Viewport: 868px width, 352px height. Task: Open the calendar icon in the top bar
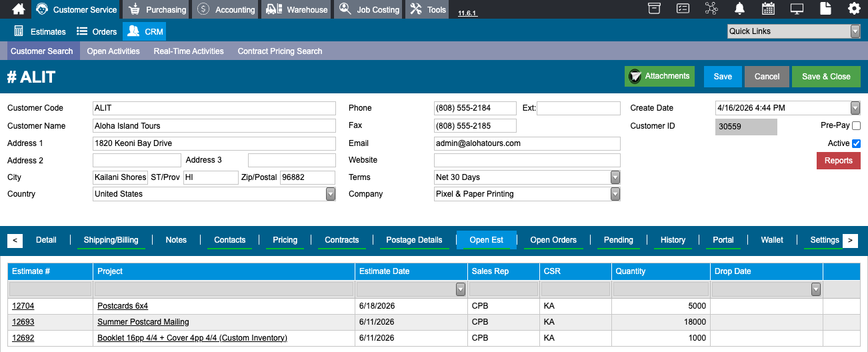[x=768, y=9]
